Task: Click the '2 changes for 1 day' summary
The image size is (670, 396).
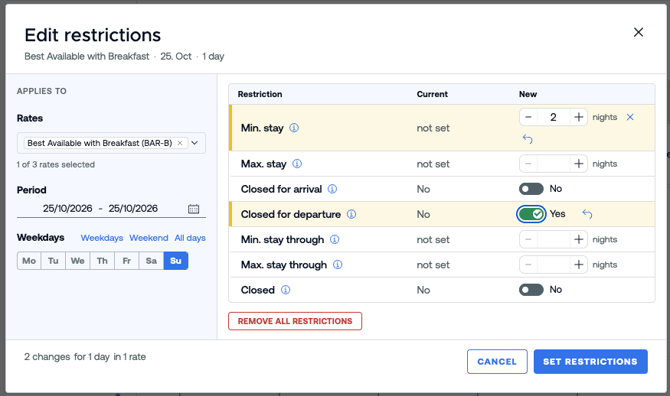Action: tap(85, 357)
